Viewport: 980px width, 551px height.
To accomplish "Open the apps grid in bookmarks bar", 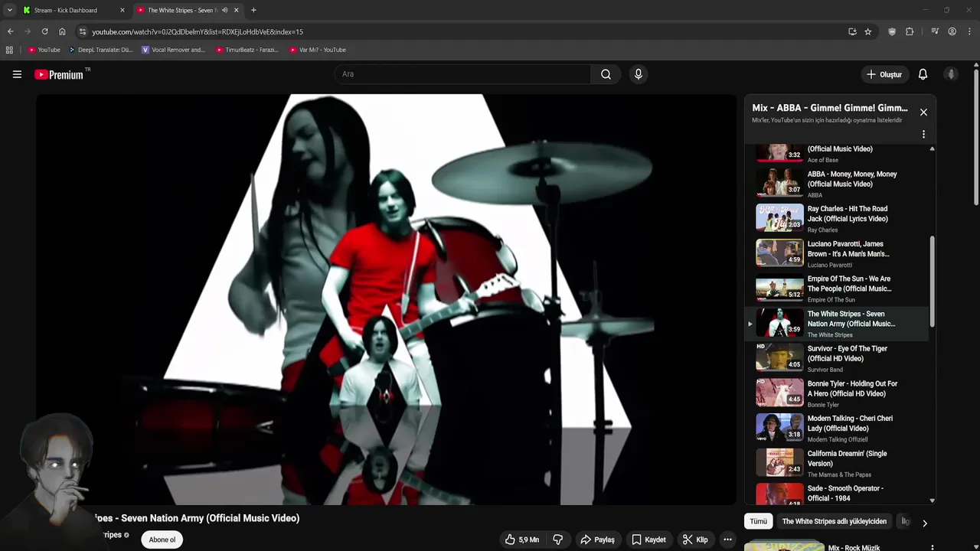I will point(9,50).
